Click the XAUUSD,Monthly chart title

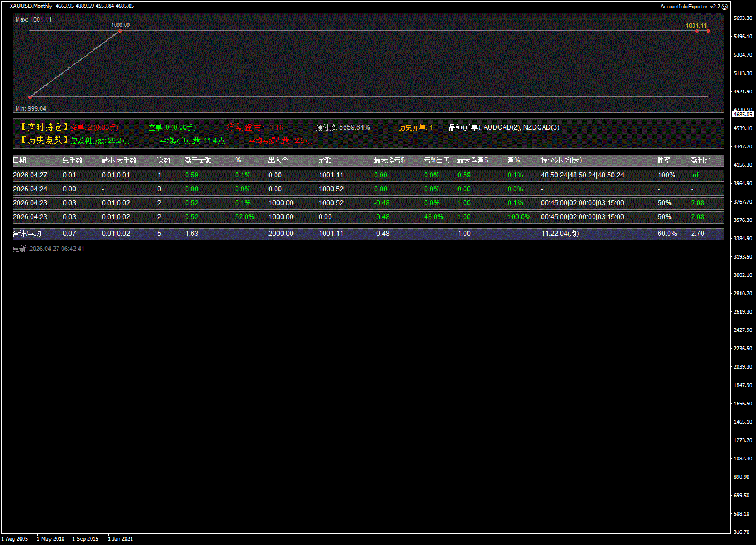pos(31,6)
